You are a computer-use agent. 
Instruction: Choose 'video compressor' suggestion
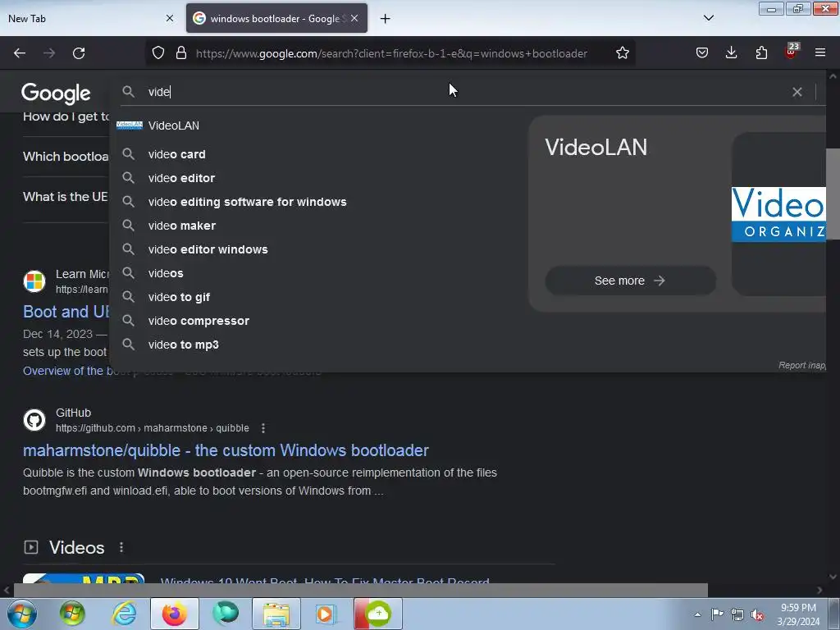[x=316, y=321]
